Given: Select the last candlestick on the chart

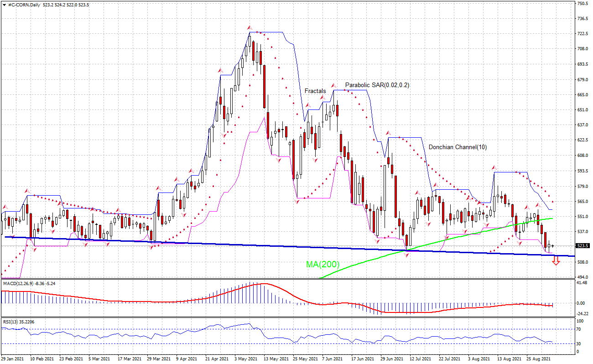Looking at the screenshot, I should (x=553, y=246).
